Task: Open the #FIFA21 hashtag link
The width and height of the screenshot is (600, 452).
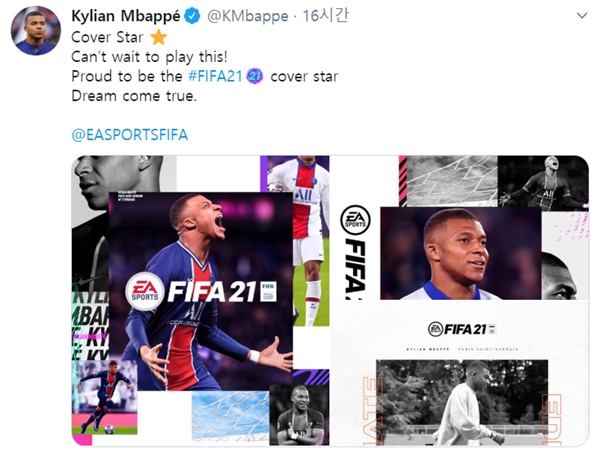Action: (x=215, y=76)
